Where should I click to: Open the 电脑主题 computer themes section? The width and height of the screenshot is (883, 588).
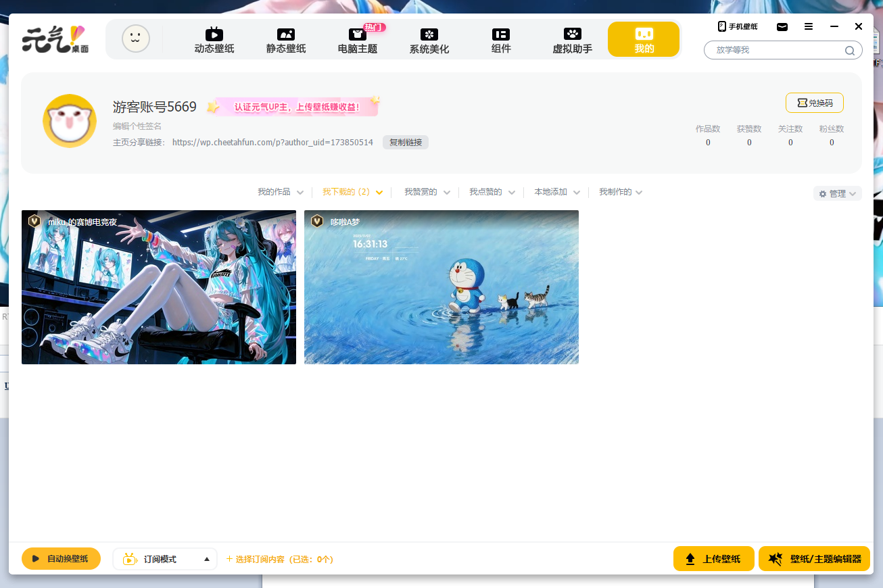pos(358,41)
